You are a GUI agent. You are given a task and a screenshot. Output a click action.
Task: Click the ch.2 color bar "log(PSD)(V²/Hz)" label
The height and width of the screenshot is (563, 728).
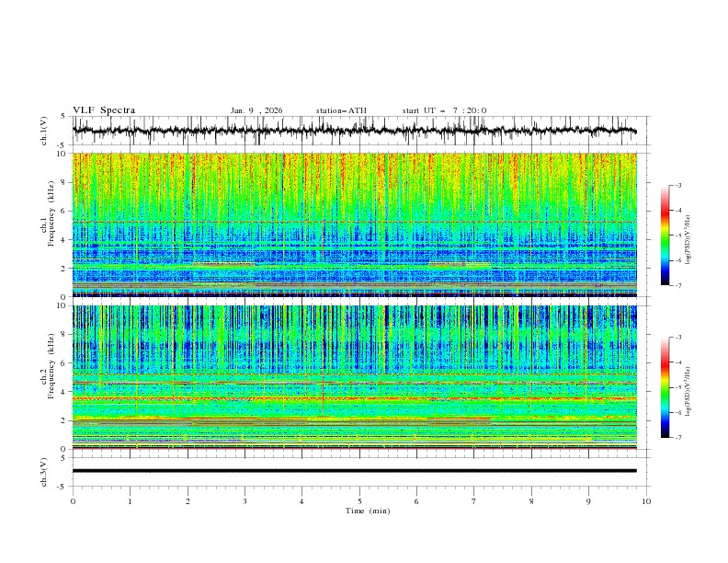tap(688, 392)
